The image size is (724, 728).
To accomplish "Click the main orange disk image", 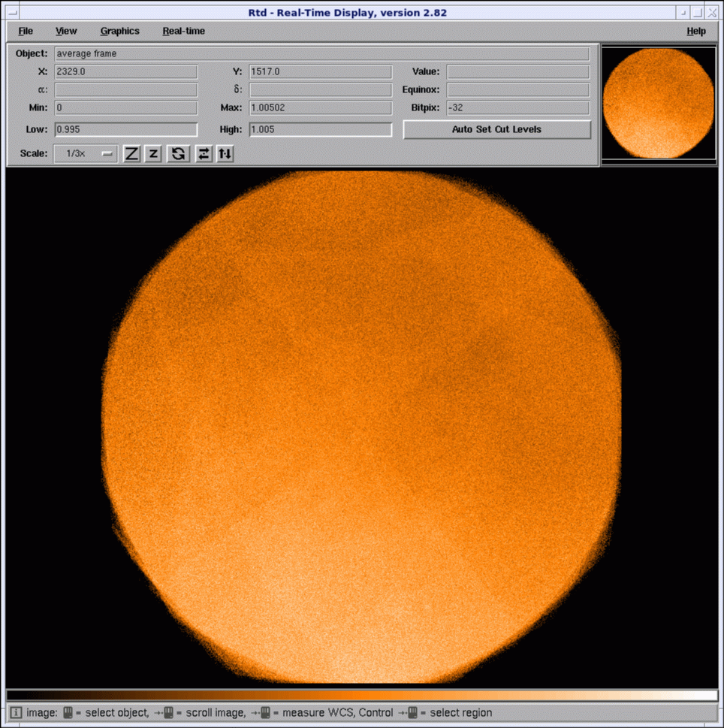I will coord(362,427).
